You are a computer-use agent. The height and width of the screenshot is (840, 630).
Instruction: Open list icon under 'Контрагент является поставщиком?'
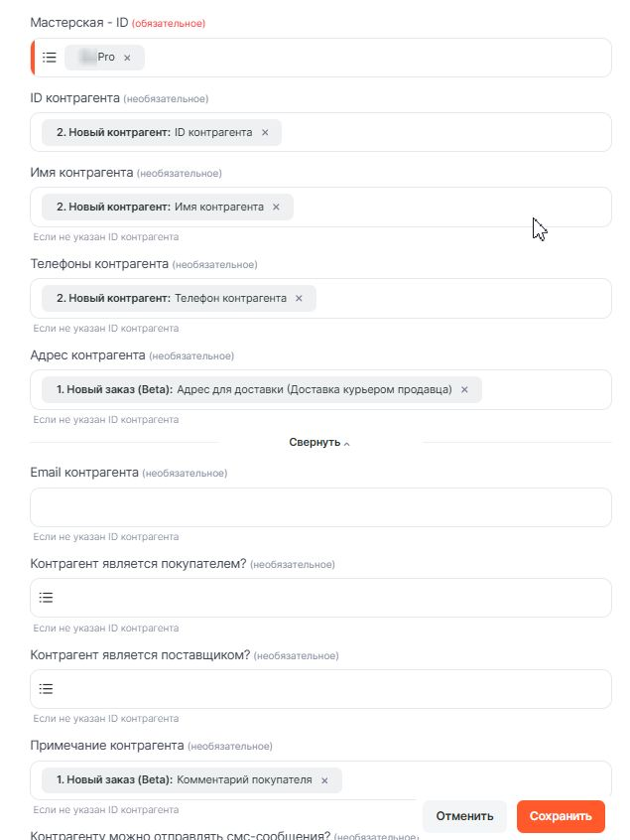46,689
